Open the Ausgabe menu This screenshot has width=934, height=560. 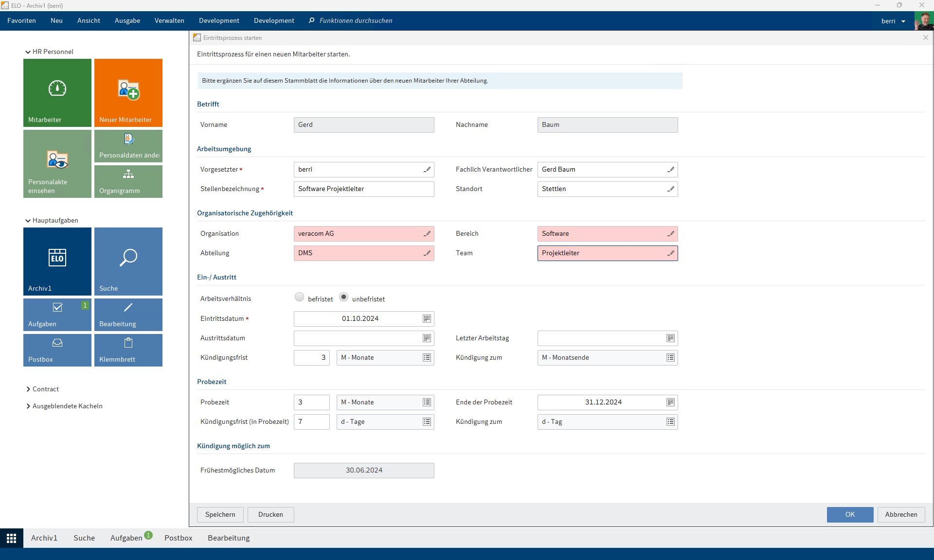(127, 21)
